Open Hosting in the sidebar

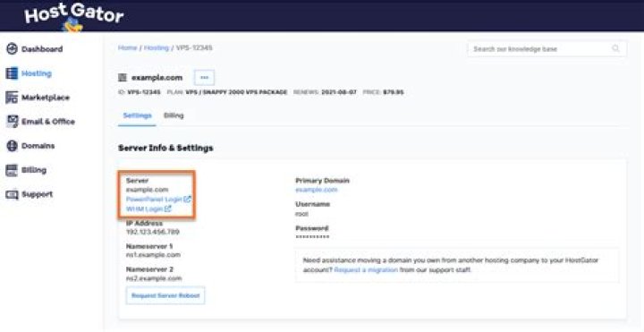click(x=37, y=73)
